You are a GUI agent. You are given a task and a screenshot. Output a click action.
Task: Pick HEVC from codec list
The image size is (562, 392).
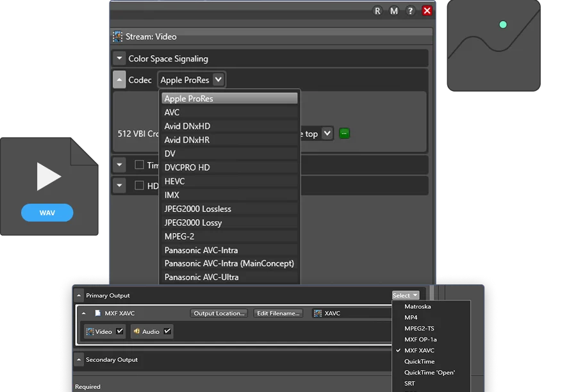tap(229, 181)
